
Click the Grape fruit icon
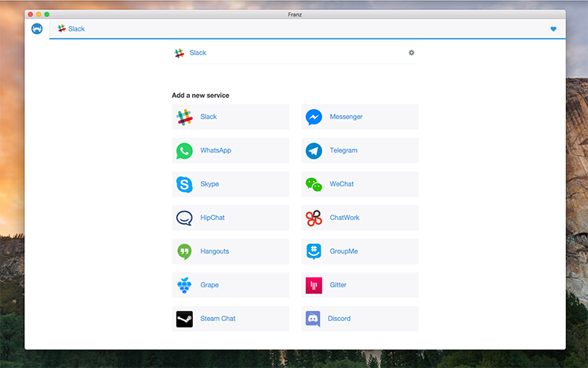(184, 285)
